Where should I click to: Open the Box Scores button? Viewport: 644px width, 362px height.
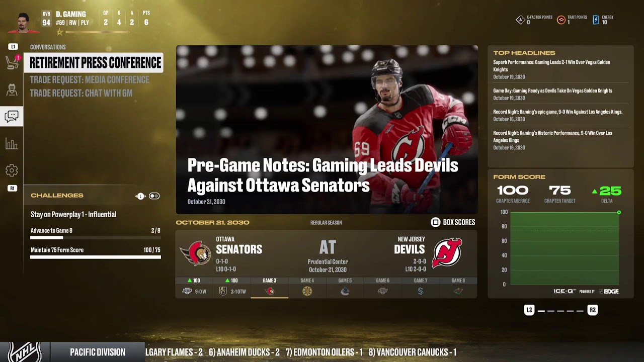453,222
